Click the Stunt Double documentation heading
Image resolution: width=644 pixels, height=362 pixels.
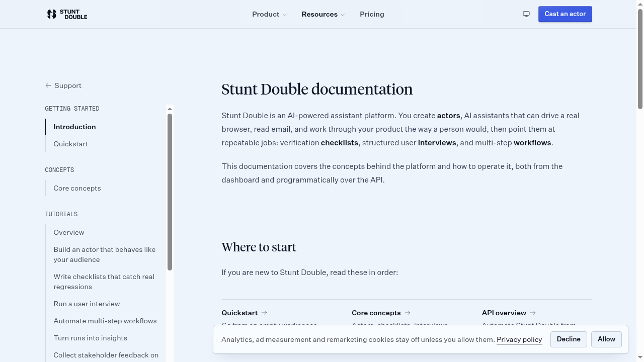(317, 89)
